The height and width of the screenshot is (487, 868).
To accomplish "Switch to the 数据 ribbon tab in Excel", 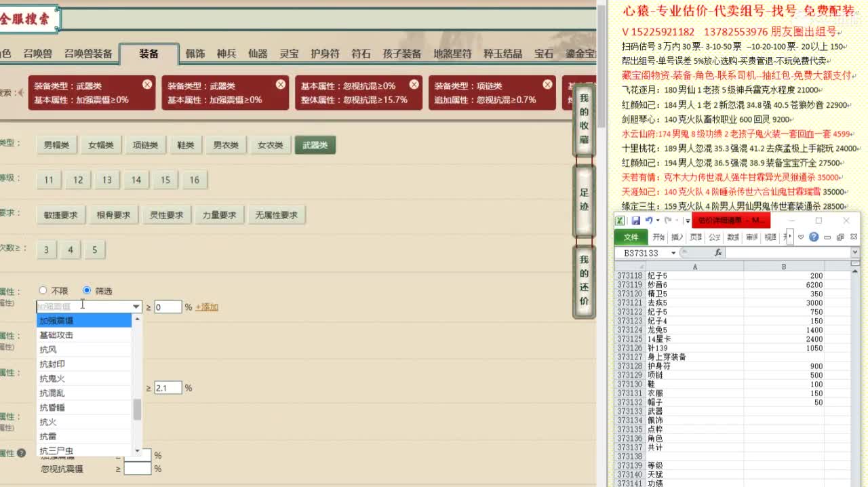I will (x=732, y=237).
